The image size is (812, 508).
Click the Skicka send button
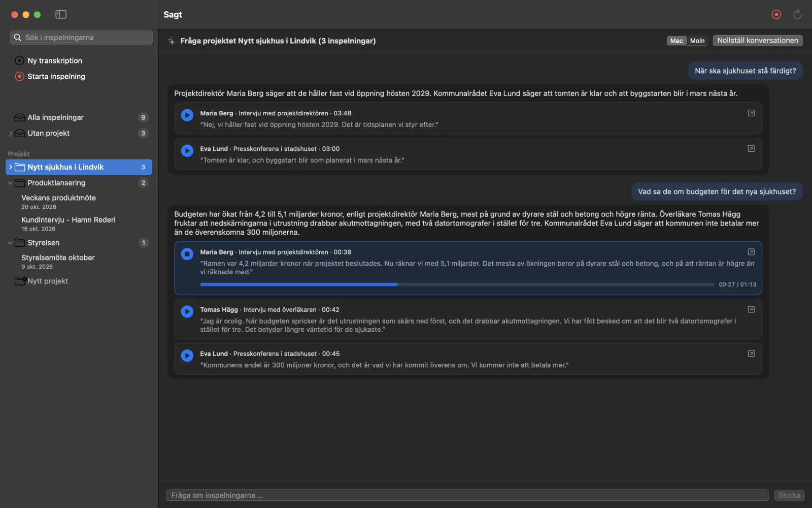[x=789, y=495]
